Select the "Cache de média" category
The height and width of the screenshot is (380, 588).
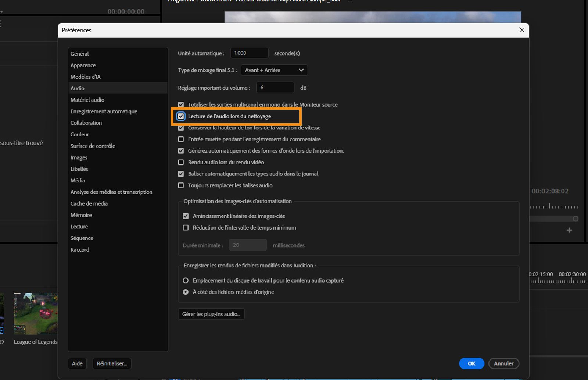89,203
